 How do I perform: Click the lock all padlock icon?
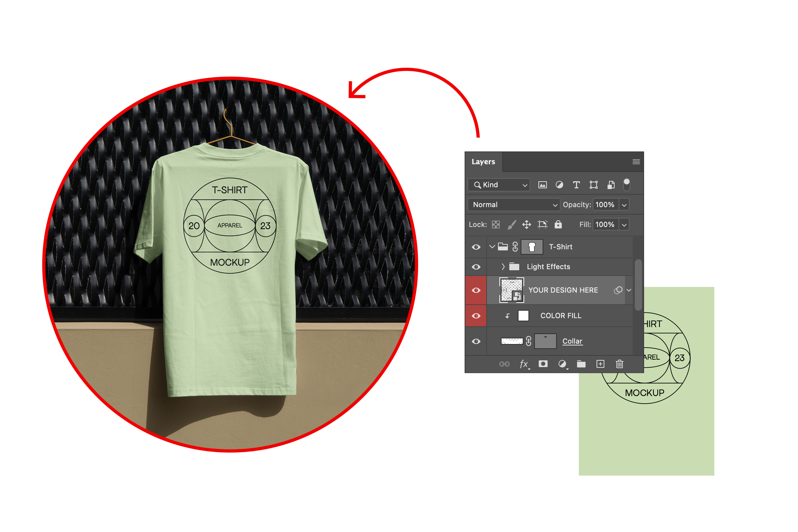[558, 225]
